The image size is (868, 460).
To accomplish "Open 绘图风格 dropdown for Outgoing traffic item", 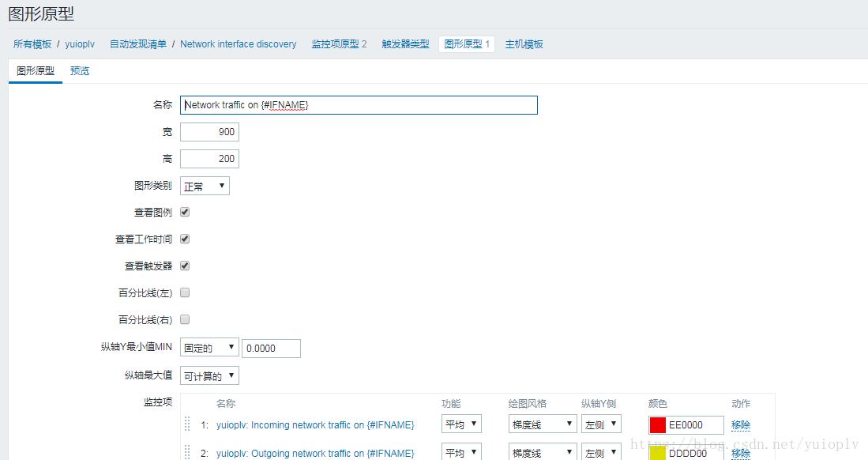I will (543, 451).
